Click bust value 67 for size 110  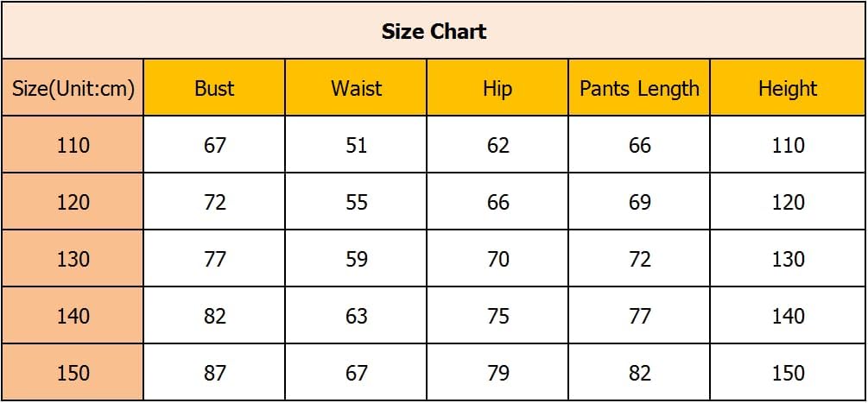point(214,145)
